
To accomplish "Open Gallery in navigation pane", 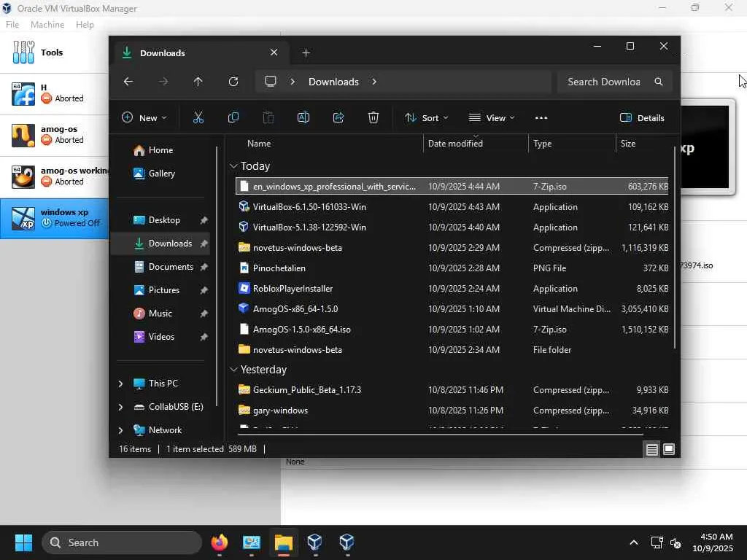I will click(160, 174).
